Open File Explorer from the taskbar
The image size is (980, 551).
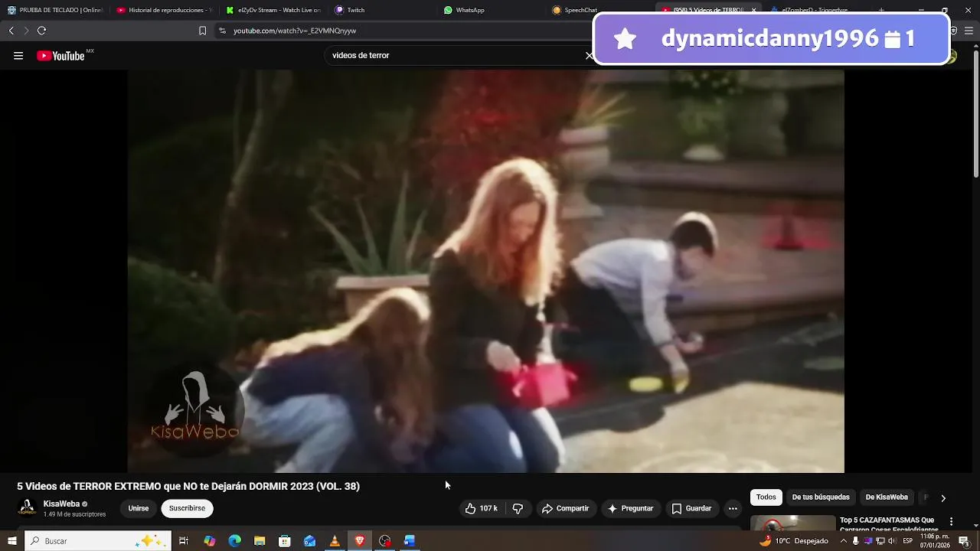(x=260, y=541)
